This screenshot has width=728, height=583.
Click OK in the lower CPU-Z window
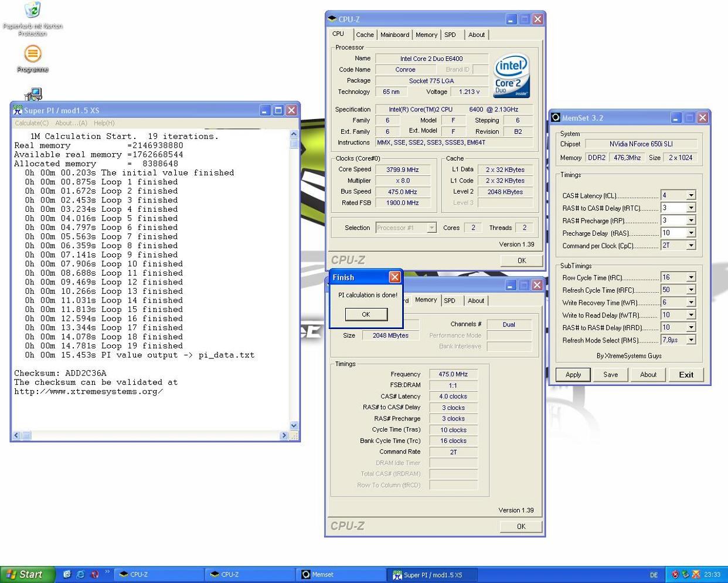(x=521, y=526)
